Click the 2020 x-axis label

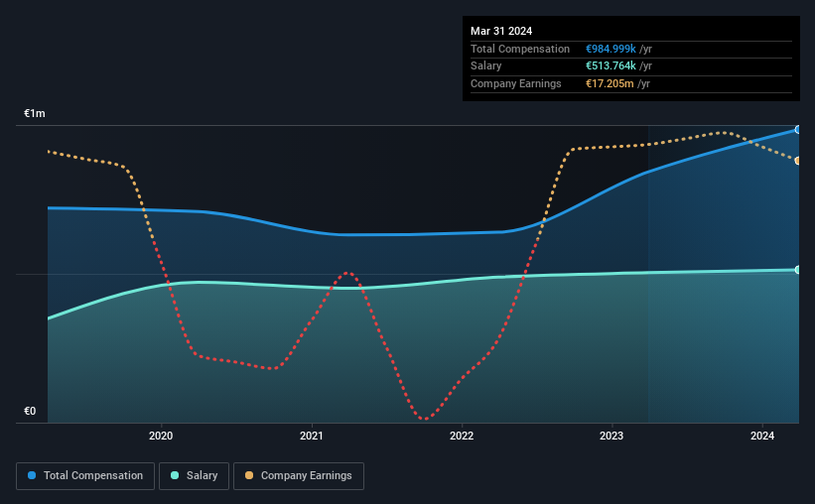click(x=161, y=436)
